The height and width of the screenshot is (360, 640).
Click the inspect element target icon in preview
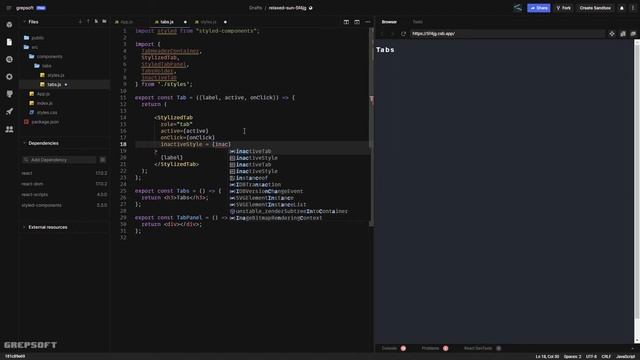(612, 34)
